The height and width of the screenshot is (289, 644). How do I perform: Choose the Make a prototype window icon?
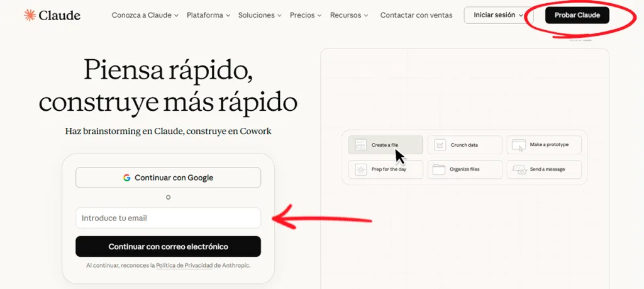pyautogui.click(x=519, y=145)
